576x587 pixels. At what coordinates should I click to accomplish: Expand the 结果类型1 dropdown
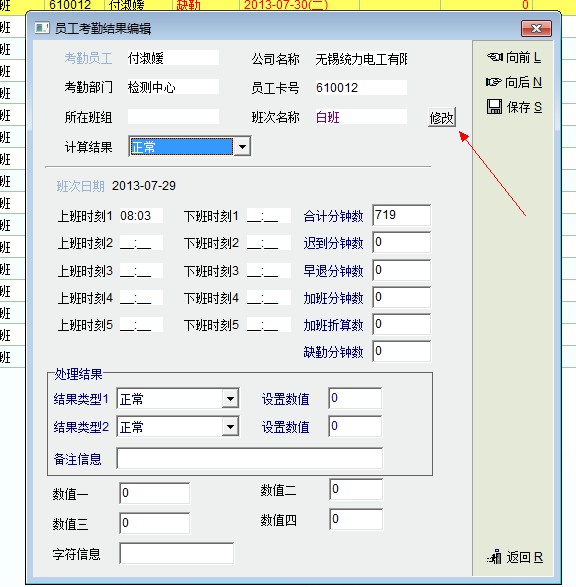click(230, 399)
